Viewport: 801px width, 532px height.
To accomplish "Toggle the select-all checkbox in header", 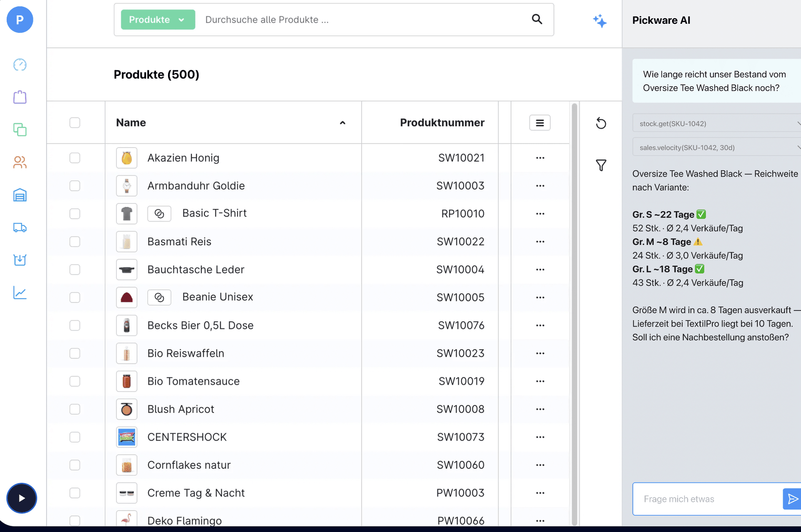I will (x=75, y=123).
